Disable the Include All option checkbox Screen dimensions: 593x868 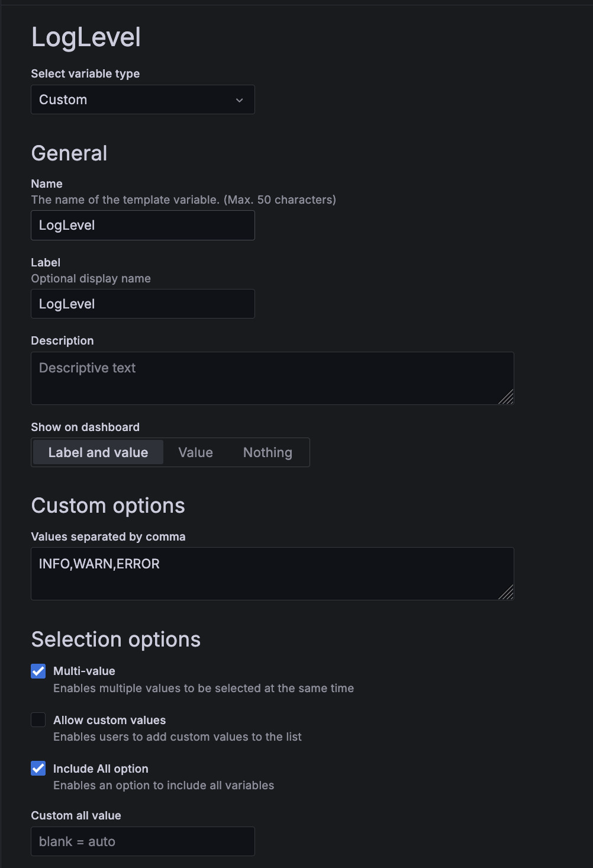[38, 768]
